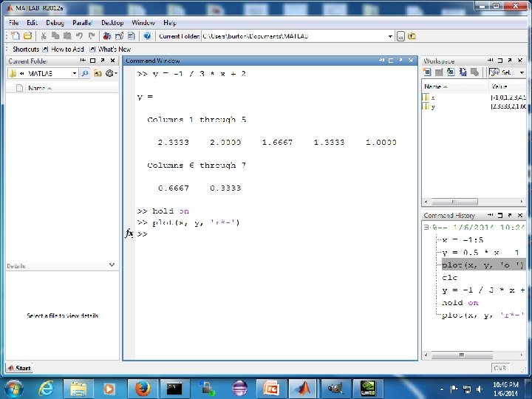Expand the Details panel chevron

(112, 265)
